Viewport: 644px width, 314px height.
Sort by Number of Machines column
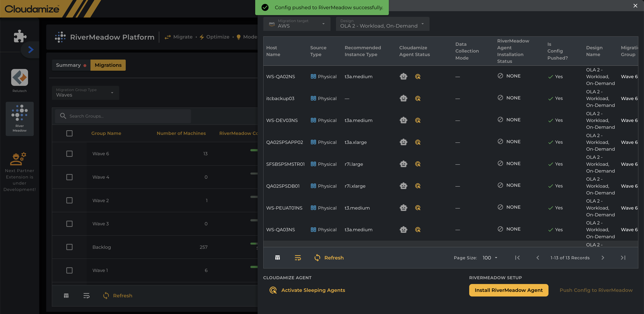coord(181,133)
